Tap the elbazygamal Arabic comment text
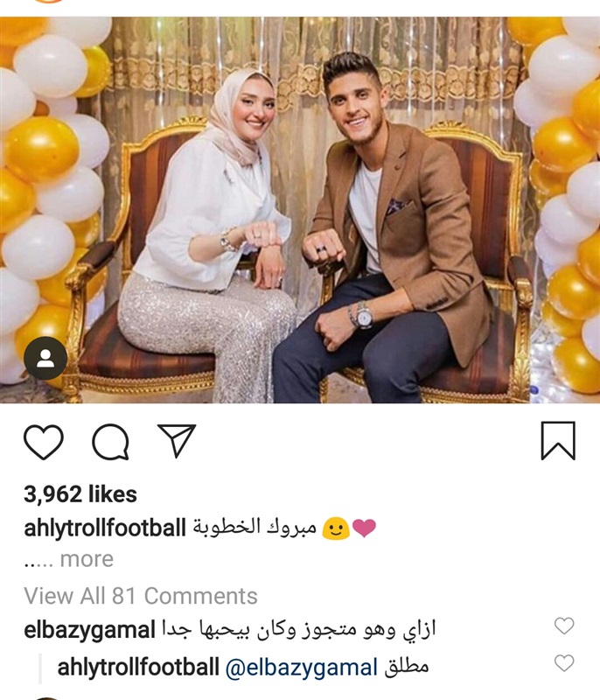Viewport: 600px width, 700px height. point(298,630)
